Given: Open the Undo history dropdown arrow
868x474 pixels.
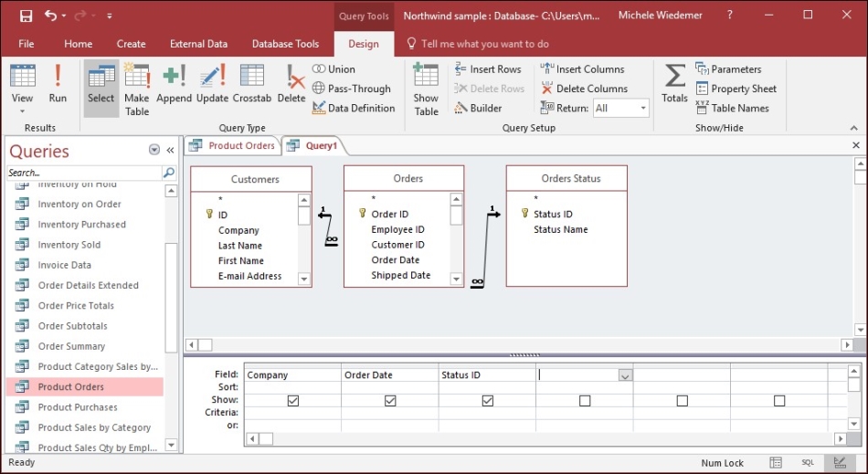Looking at the screenshot, I should click(64, 16).
